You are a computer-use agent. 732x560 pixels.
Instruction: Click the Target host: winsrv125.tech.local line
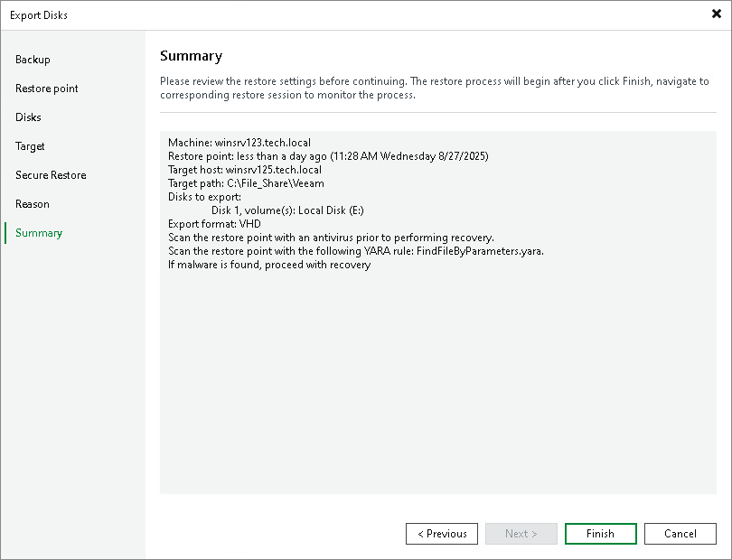coord(245,170)
